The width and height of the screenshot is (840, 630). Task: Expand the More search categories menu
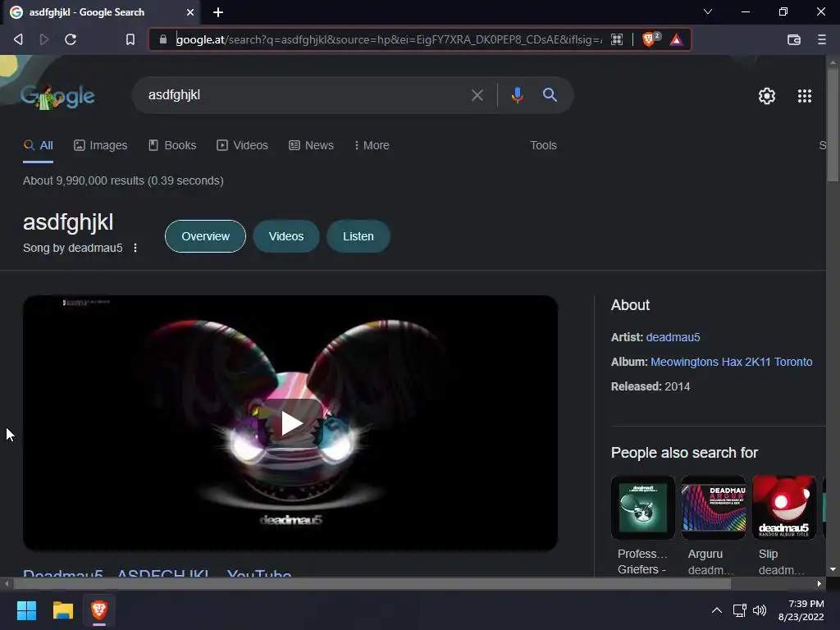coord(372,145)
